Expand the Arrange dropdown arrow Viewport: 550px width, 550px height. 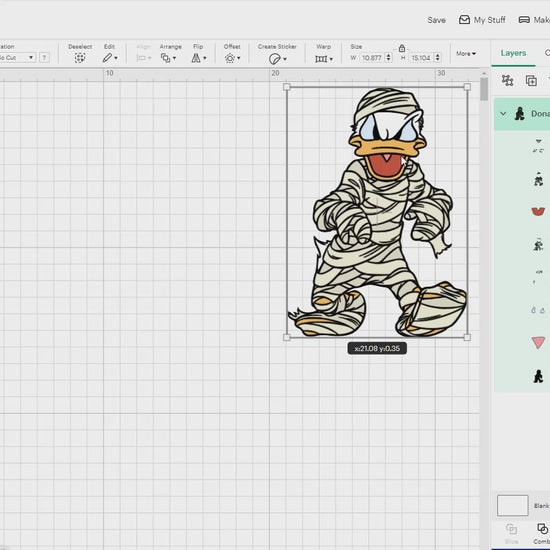coord(174,58)
